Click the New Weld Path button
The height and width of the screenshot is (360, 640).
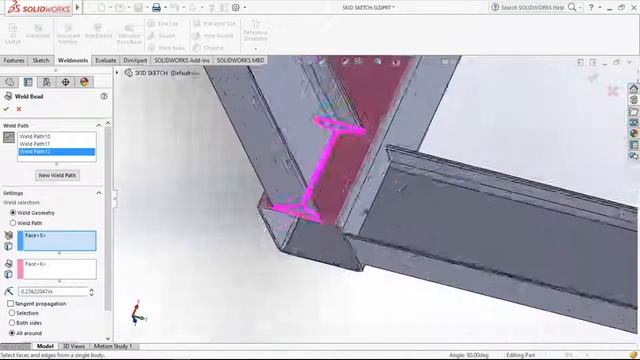[57, 175]
